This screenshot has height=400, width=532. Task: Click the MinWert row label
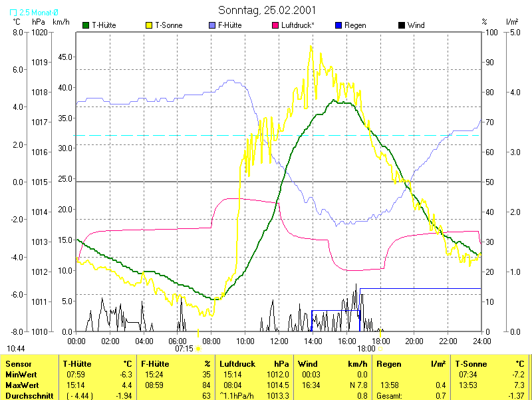pyautogui.click(x=21, y=375)
